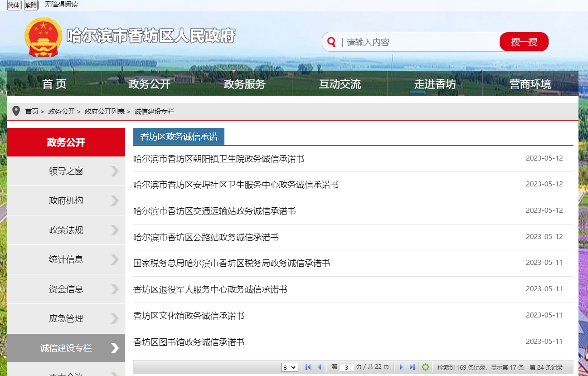The width and height of the screenshot is (588, 376).
Task: Navigate to 首页 via the breadcrumb
Action: click(32, 111)
